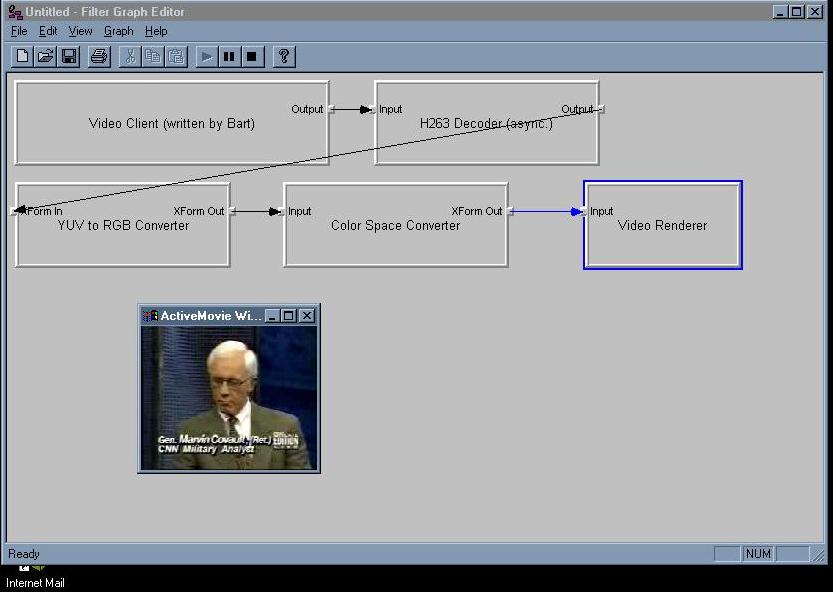Open the Edit menu
833x592 pixels.
coord(48,31)
